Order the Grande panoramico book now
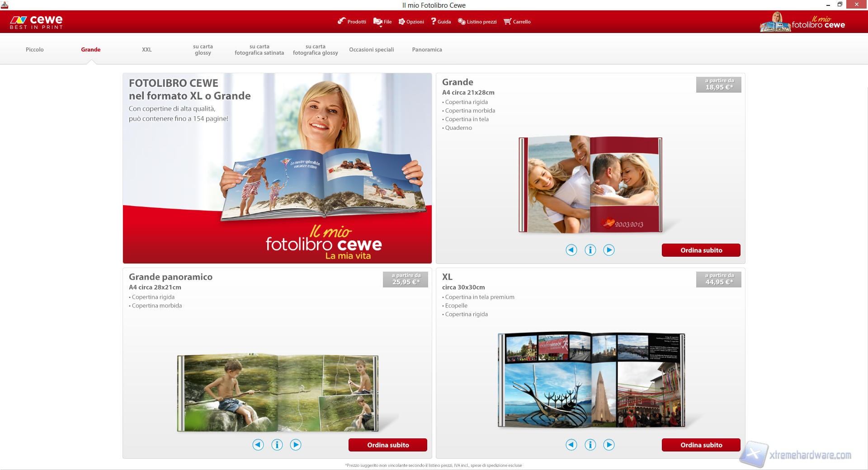This screenshot has height=470, width=868. [x=387, y=445]
